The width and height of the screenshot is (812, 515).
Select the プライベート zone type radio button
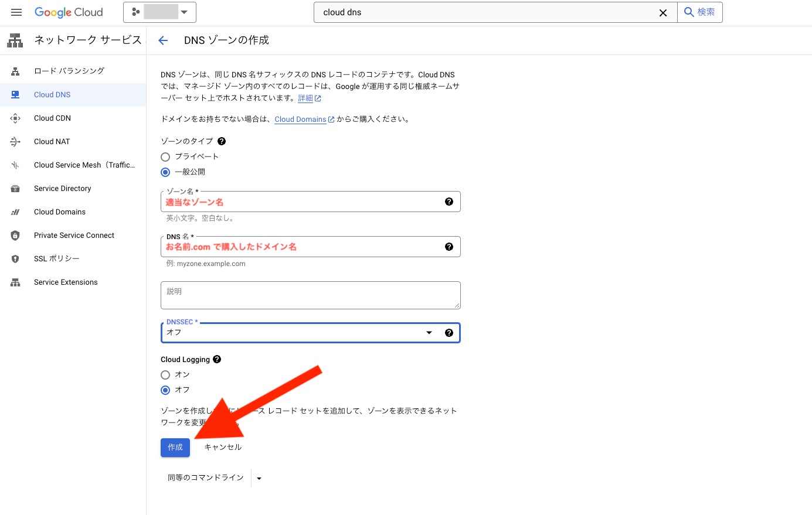pyautogui.click(x=165, y=156)
